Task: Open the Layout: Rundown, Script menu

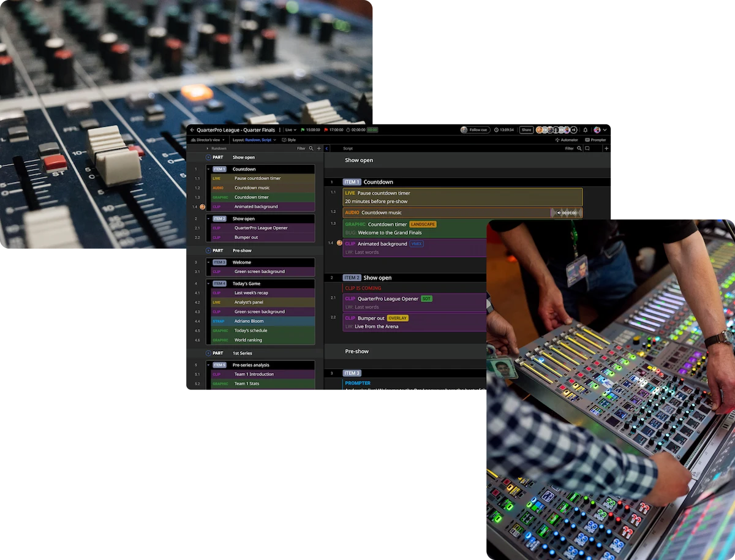Action: click(x=254, y=140)
